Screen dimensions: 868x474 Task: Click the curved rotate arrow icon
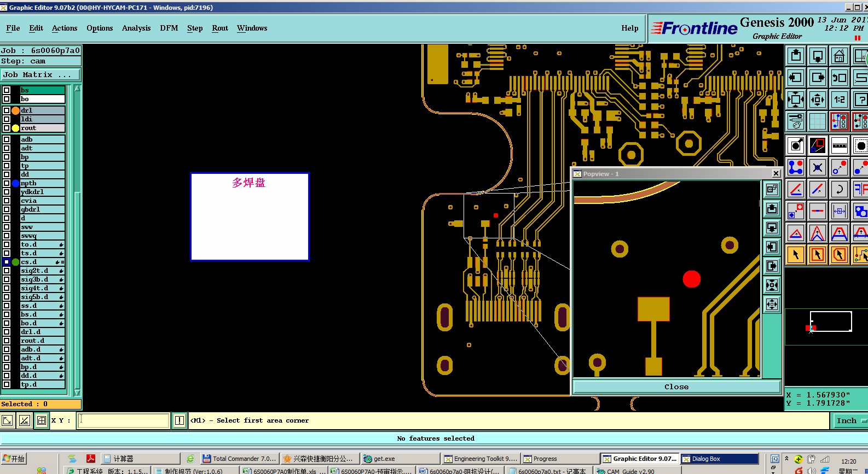point(840,190)
